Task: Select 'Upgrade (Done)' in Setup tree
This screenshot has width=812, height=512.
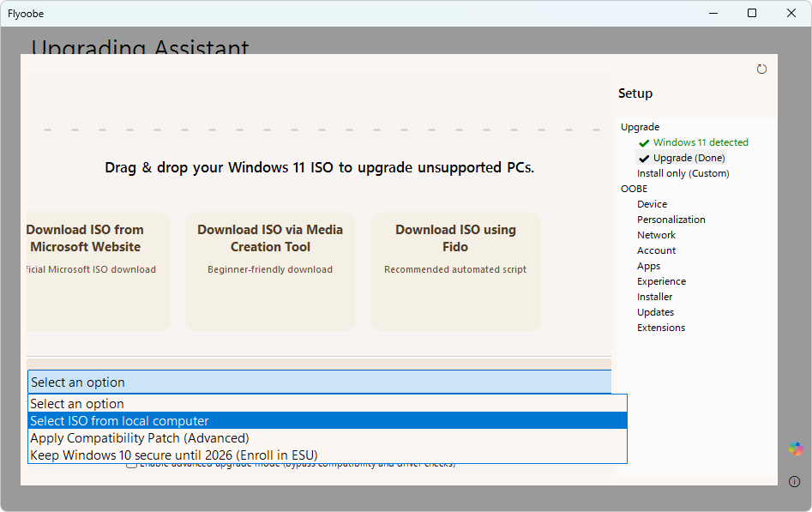Action: click(689, 158)
